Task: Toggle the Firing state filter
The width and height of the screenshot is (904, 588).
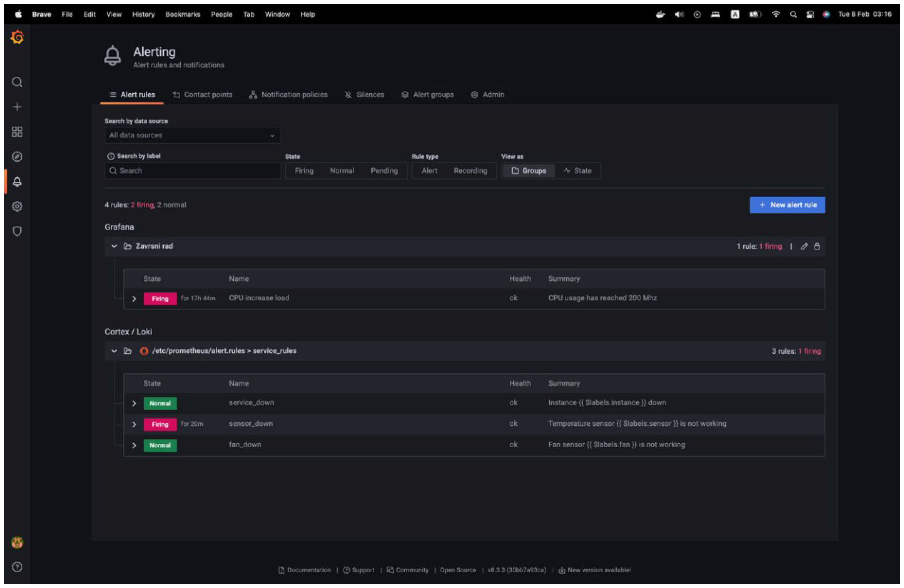Action: [304, 171]
